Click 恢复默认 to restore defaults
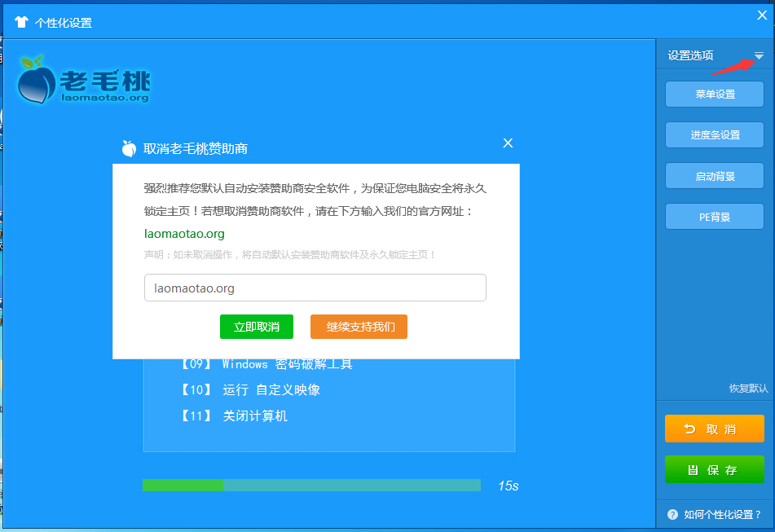The image size is (775, 532). [x=748, y=389]
